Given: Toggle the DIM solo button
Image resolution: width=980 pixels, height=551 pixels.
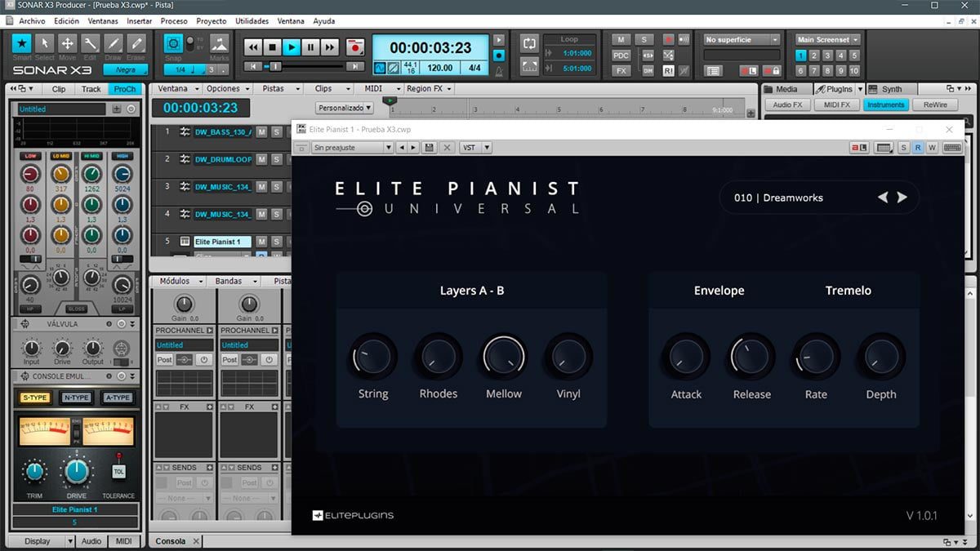Looking at the screenshot, I should (648, 71).
